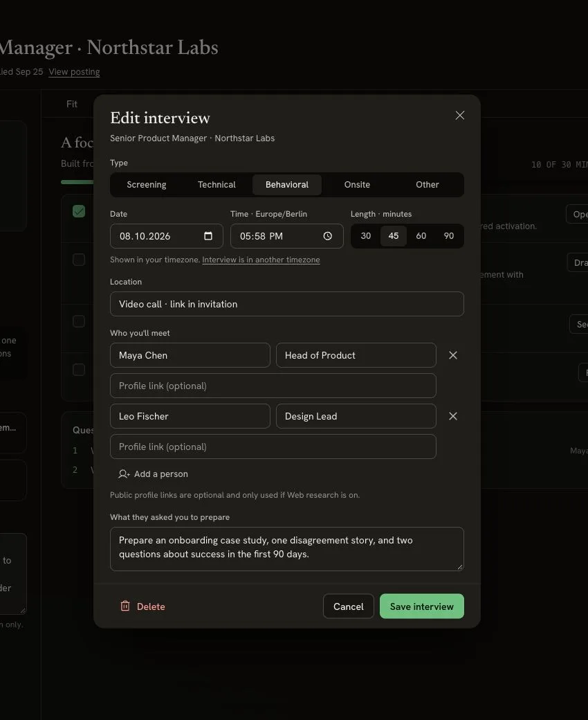This screenshot has width=588, height=720.
Task: Click the profile link field under Leo Fischer
Action: coord(273,447)
